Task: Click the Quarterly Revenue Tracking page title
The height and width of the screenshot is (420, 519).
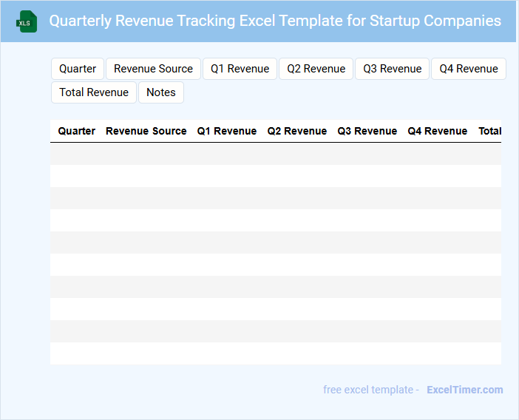Action: 275,21
